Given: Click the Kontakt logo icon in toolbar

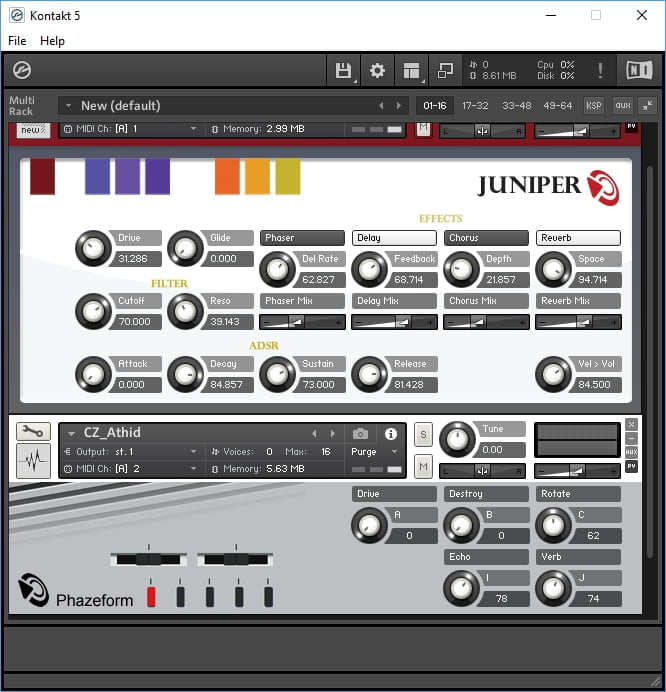Looking at the screenshot, I should coord(22,70).
